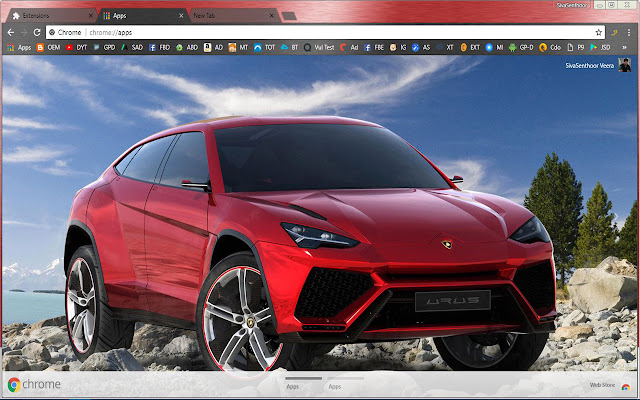View site info via the Chrome chip
Viewport: 640px width, 400px height.
65,32
